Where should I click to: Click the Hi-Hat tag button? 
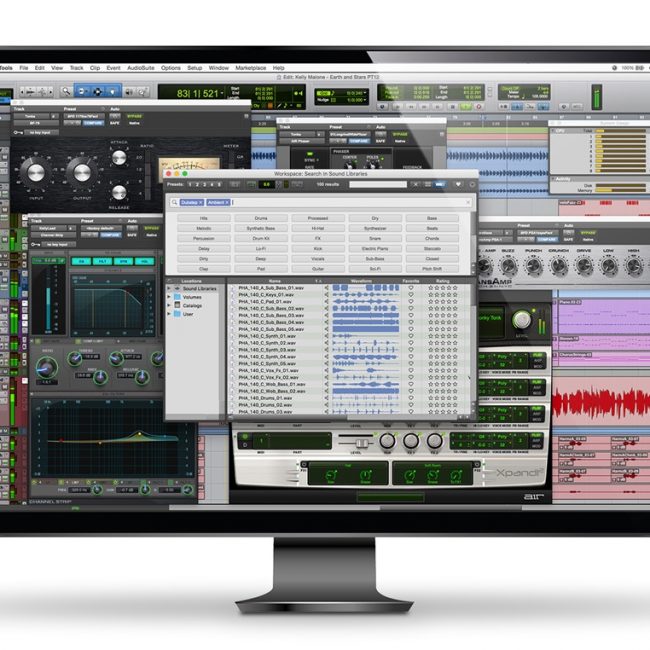[318, 228]
